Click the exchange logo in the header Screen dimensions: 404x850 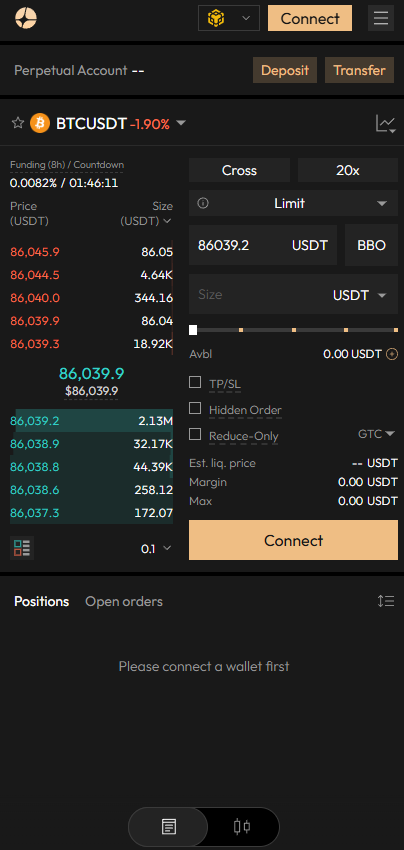pyautogui.click(x=25, y=18)
